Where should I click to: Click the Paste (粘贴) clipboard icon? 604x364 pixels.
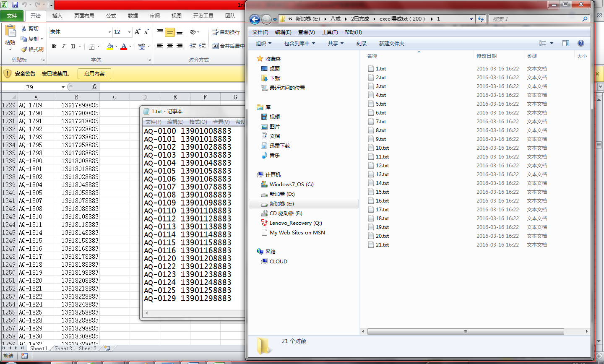[x=10, y=32]
